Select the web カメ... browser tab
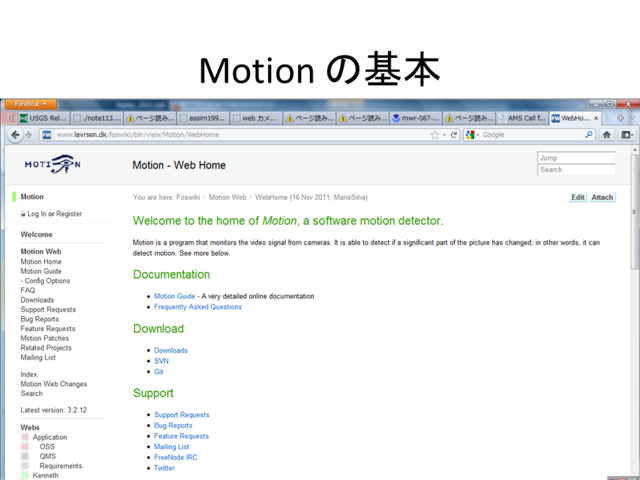640x480 pixels. point(256,118)
